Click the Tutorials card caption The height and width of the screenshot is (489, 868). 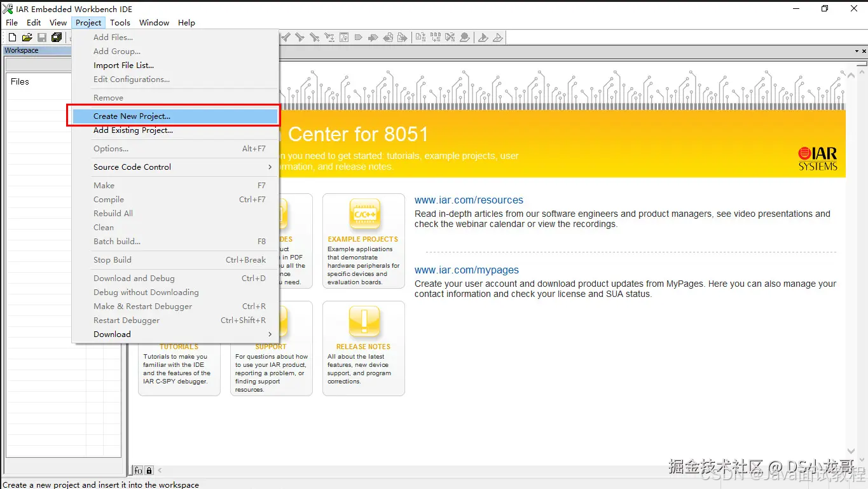tap(179, 347)
